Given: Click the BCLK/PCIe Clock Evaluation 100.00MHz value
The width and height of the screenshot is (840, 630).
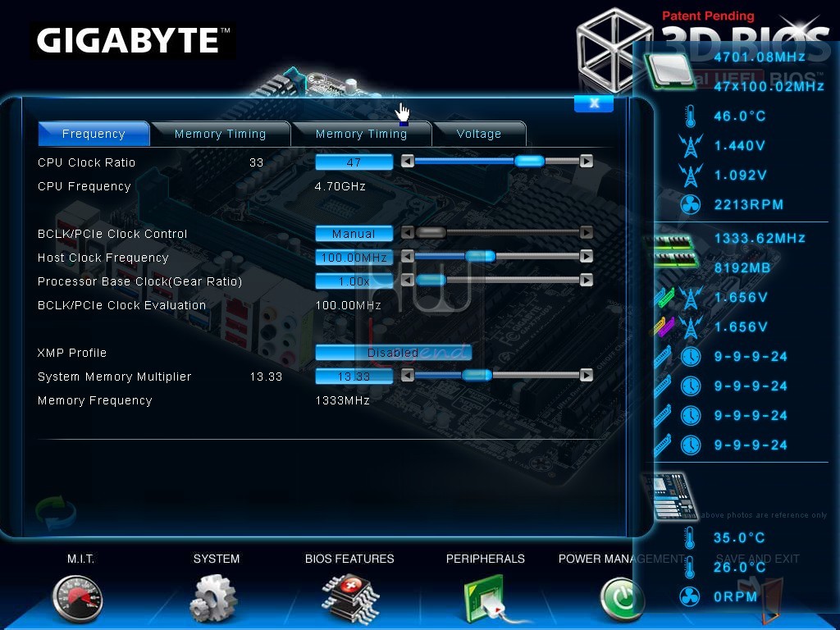Looking at the screenshot, I should pos(348,305).
